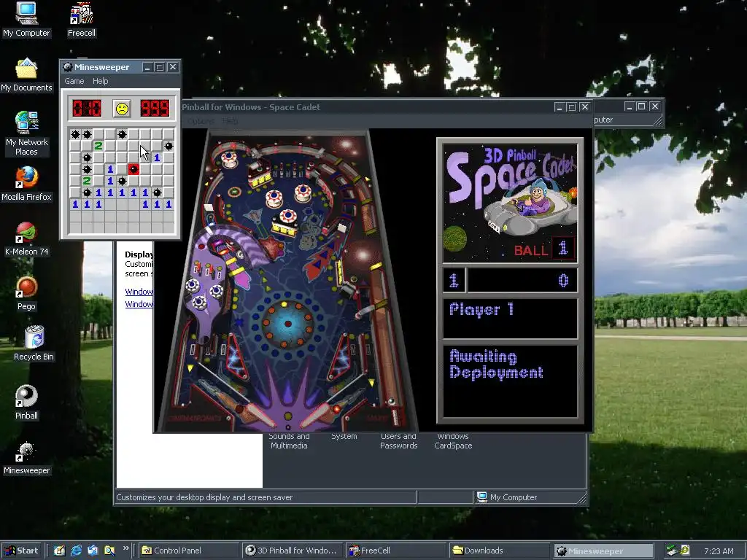Switch to FreeCell taskbar button
This screenshot has height=560, width=747.
[x=396, y=551]
